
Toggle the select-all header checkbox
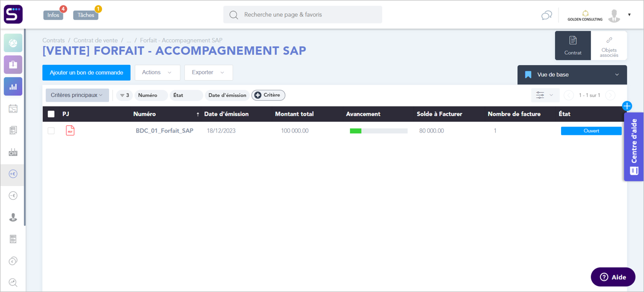tap(51, 114)
